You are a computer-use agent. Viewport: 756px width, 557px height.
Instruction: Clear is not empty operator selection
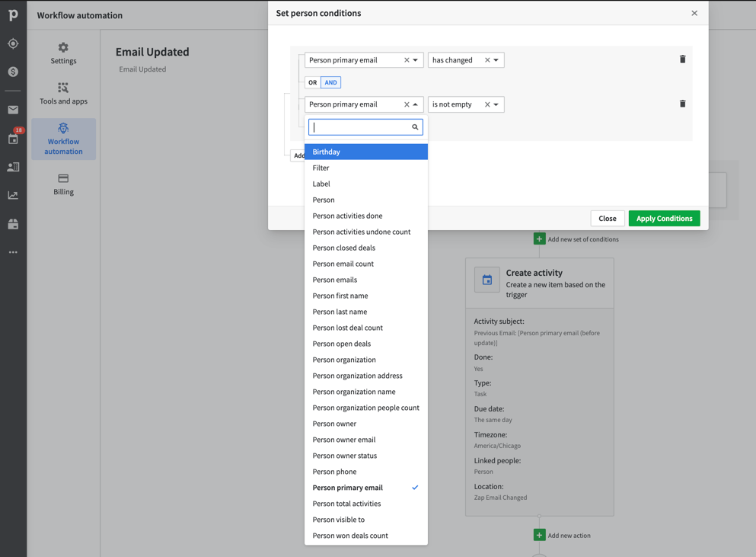coord(487,104)
